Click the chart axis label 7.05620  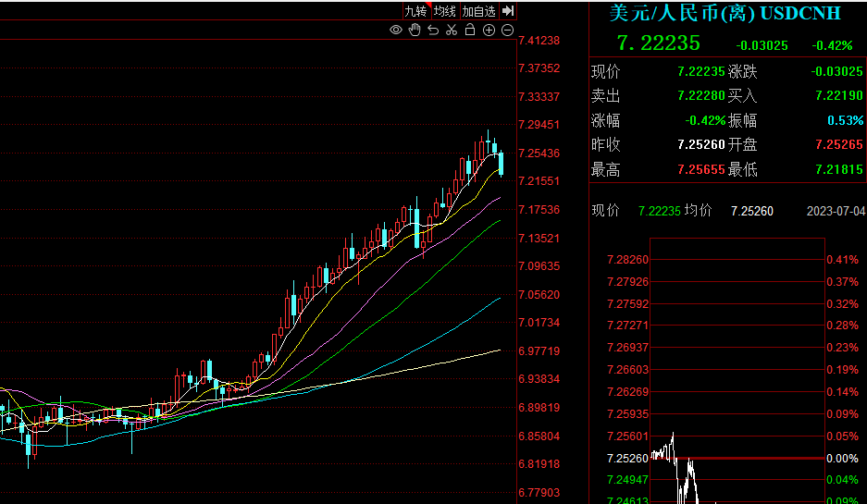click(x=539, y=295)
